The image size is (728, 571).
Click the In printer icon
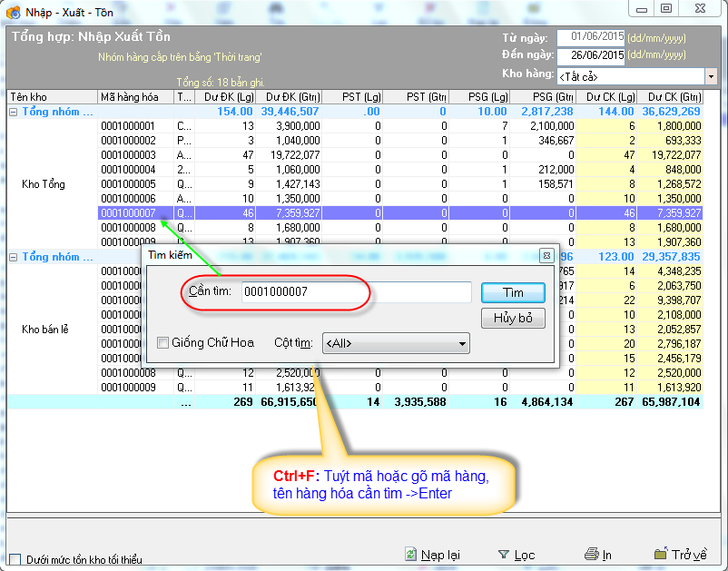tap(591, 554)
